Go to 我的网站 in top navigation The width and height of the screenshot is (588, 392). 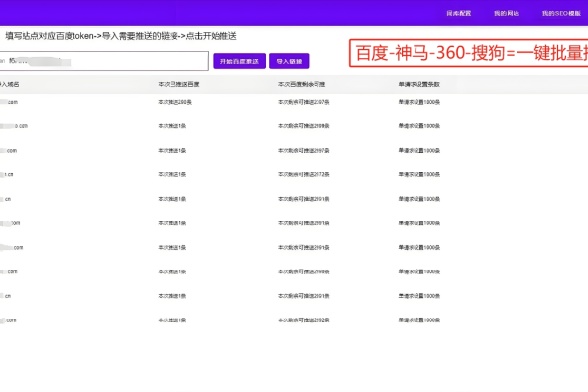point(507,13)
